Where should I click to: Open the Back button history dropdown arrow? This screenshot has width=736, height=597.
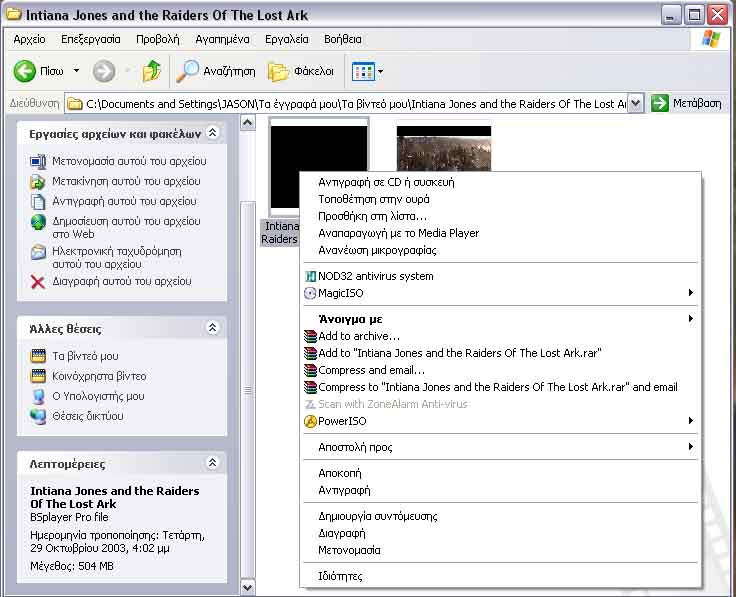[x=76, y=71]
